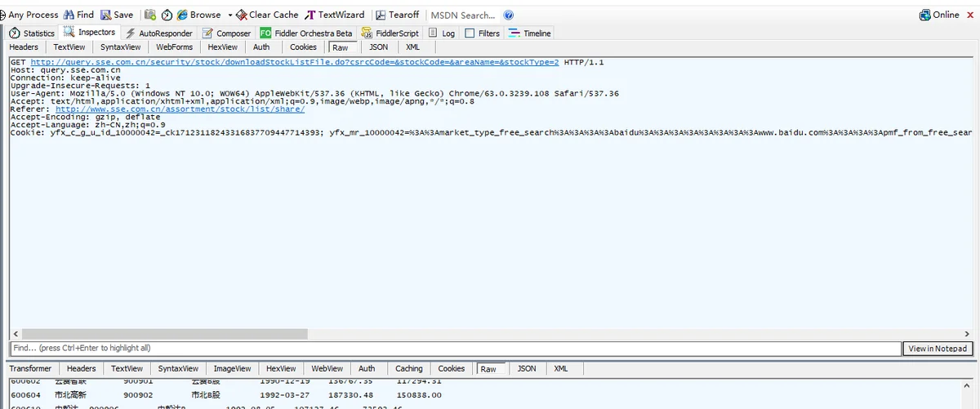Select request Headers inspector tab
The height and width of the screenshot is (409, 980).
tap(24, 47)
